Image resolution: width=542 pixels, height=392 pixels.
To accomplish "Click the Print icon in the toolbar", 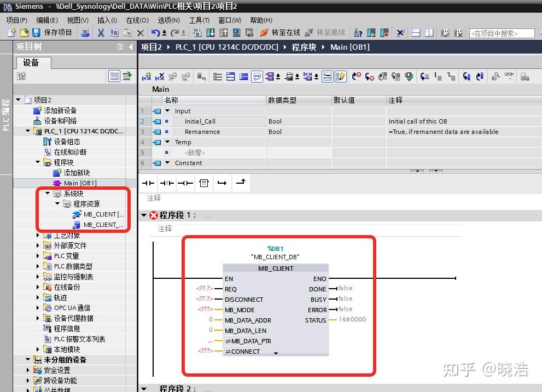I will click(x=85, y=32).
